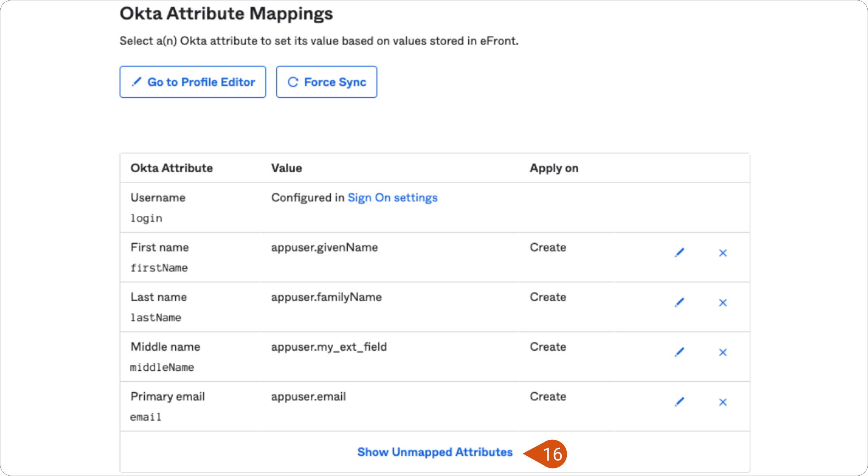
Task: Select the lastName variable text
Action: 156,318
